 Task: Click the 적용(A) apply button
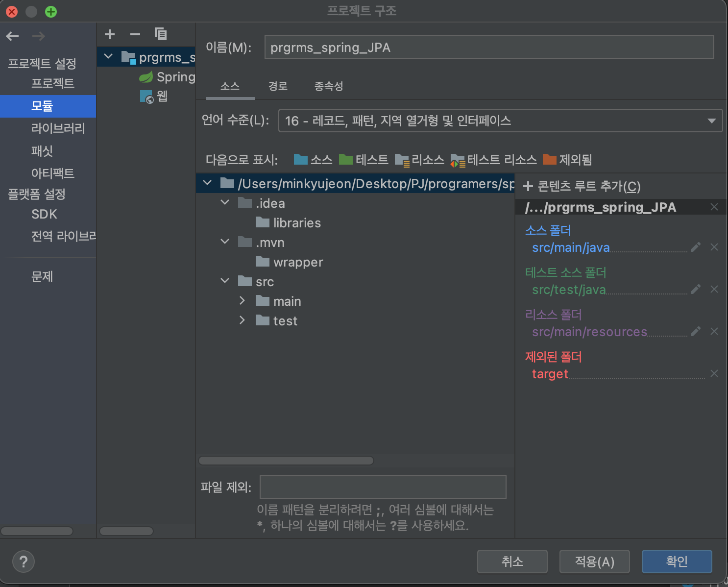[594, 562]
